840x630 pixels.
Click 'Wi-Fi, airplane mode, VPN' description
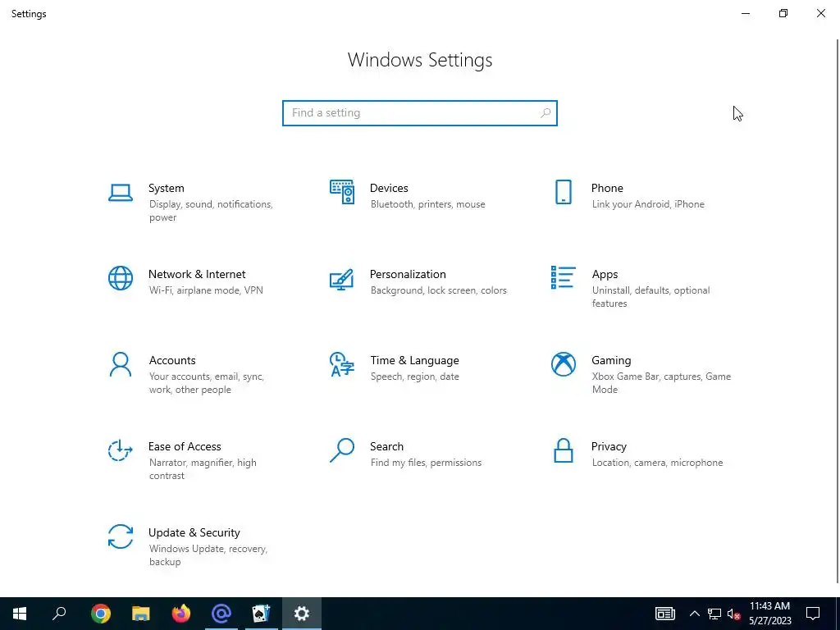tap(206, 290)
